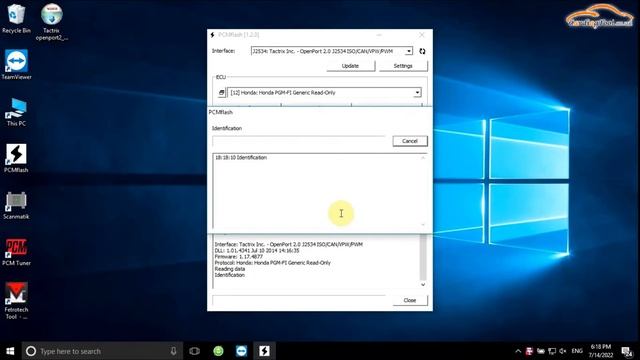Click the red tray icon in system tray
Image resolution: width=640 pixels, height=360 pixels.
tap(529, 351)
